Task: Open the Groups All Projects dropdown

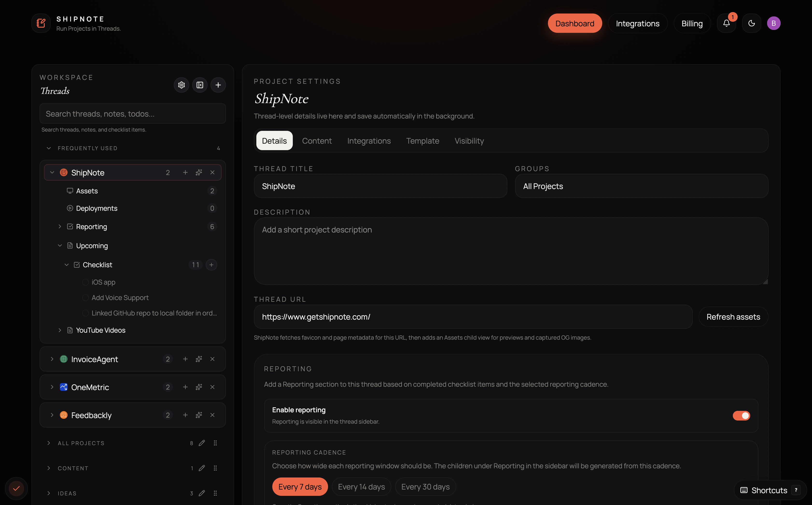Action: pos(641,186)
